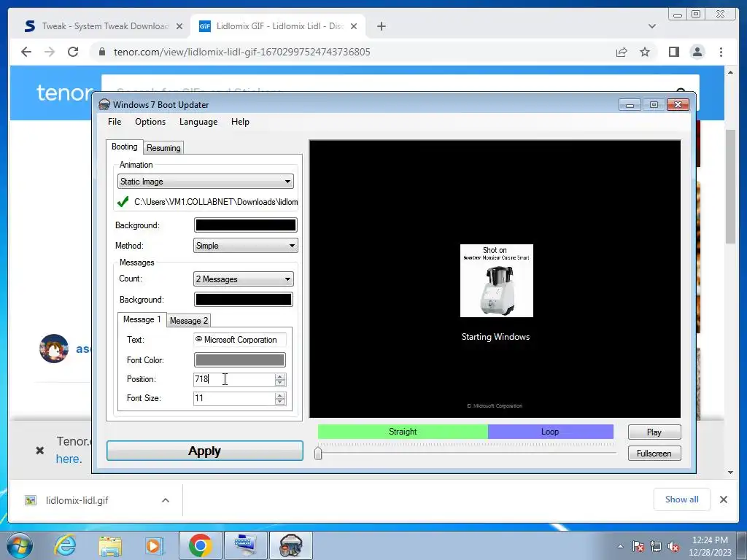Close the Chrome downloads bar
Image resolution: width=747 pixels, height=560 pixels.
point(723,499)
